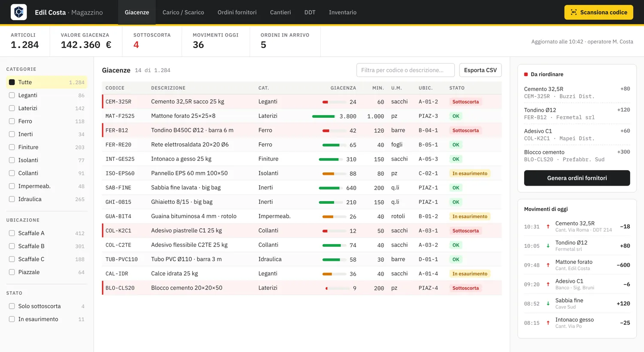Click the location PIAZ-3 in the Mattone forato row
644x352 pixels.
click(x=428, y=116)
